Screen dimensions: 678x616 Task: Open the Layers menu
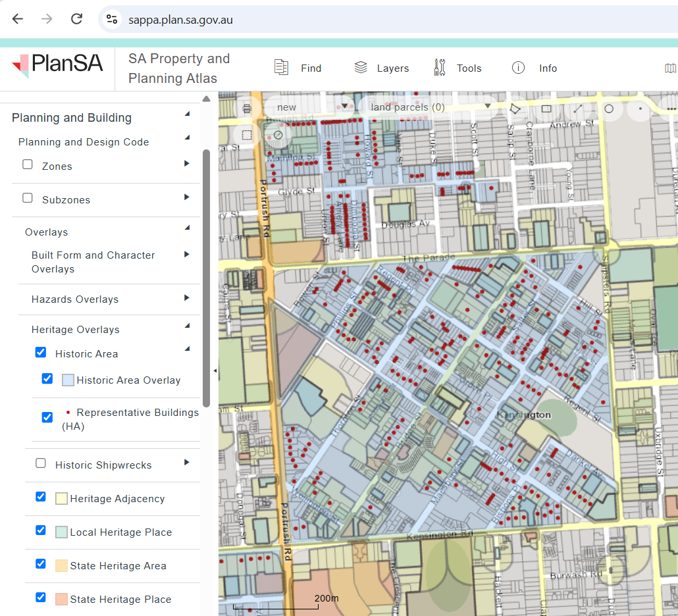(x=381, y=68)
